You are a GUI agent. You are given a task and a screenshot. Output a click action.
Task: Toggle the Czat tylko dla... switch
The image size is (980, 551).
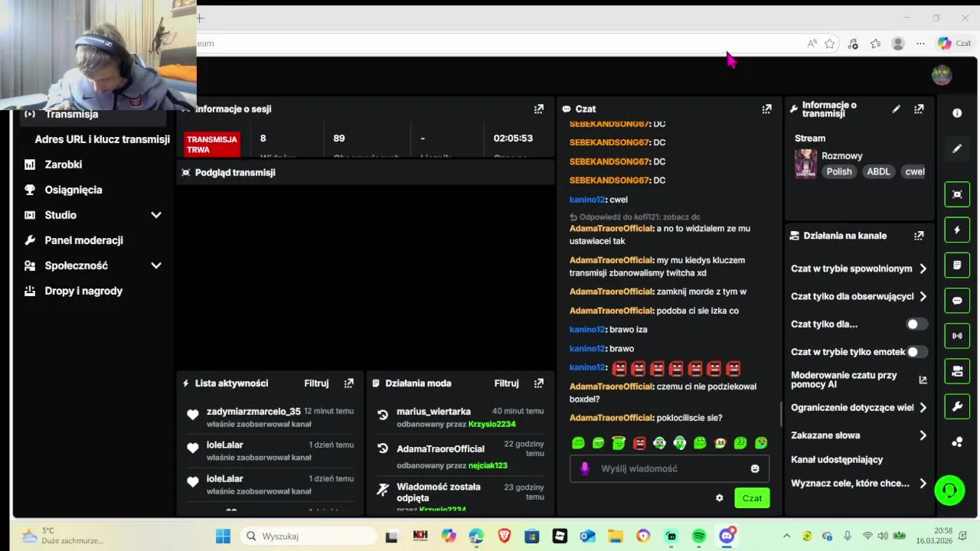click(917, 324)
